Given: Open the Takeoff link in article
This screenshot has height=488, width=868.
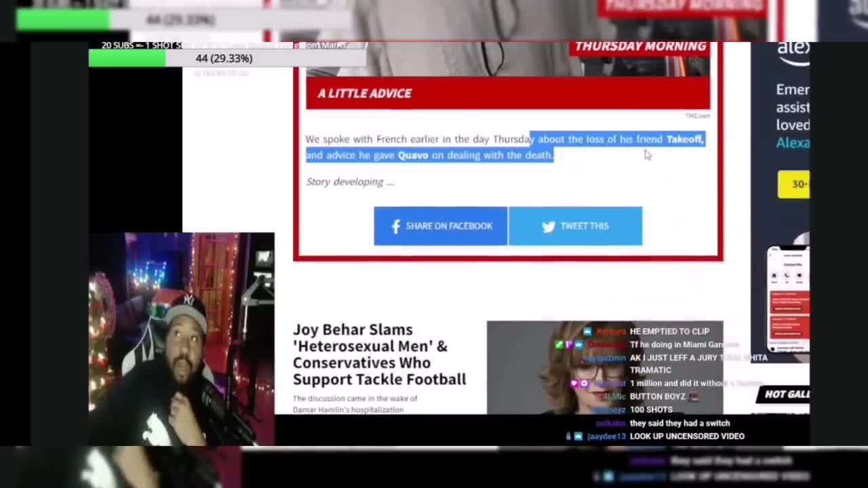Looking at the screenshot, I should pos(685,139).
